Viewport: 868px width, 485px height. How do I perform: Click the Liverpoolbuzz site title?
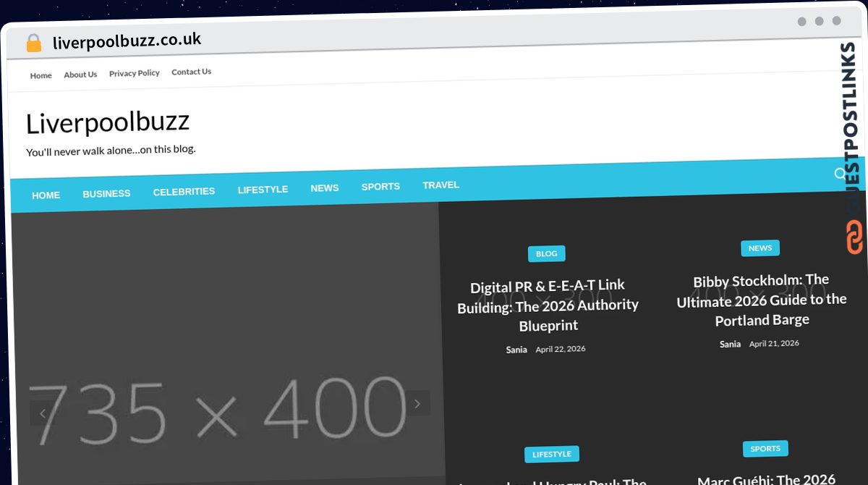pos(108,122)
